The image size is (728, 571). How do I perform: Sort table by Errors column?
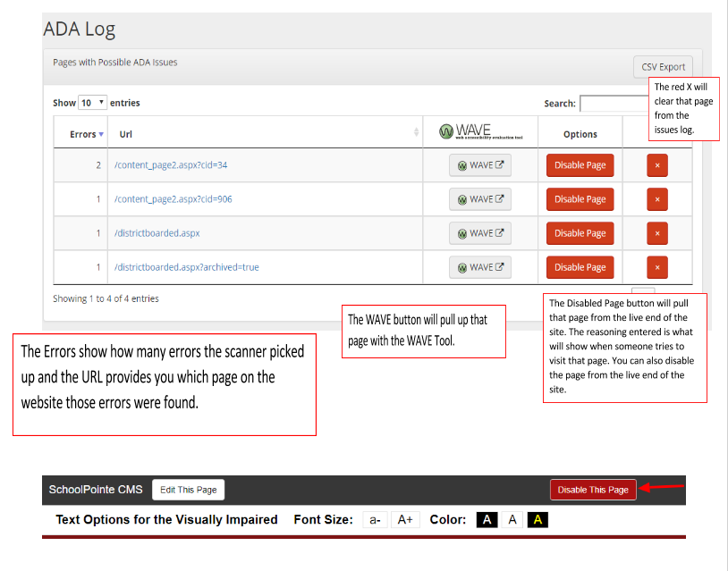[x=86, y=134]
